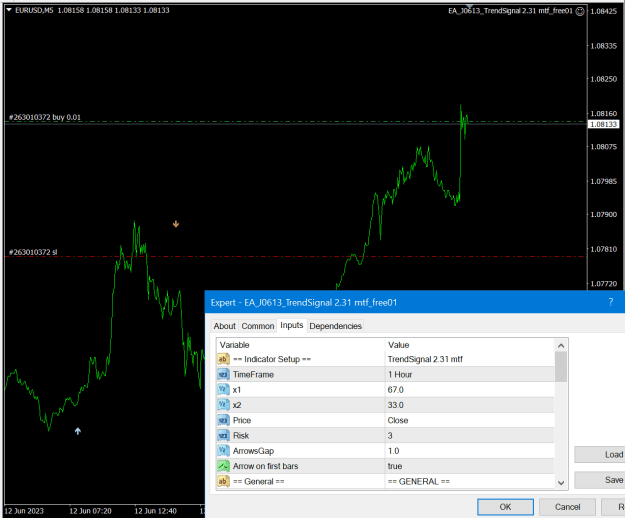625x518 pixels.
Task: Click the Risk value 3
Action: point(390,436)
